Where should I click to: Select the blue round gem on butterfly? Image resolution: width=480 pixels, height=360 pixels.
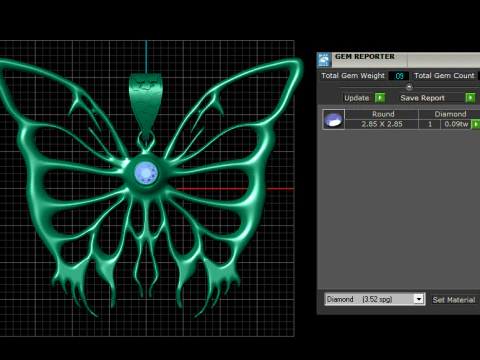point(146,173)
